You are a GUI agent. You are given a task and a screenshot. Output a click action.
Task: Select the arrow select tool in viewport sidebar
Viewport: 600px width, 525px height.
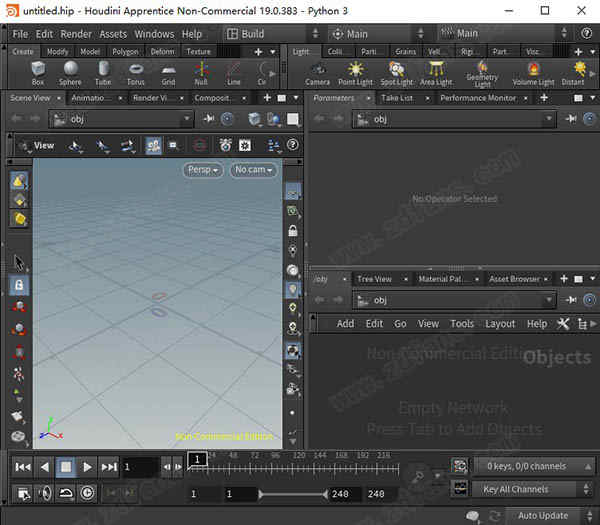pyautogui.click(x=19, y=263)
